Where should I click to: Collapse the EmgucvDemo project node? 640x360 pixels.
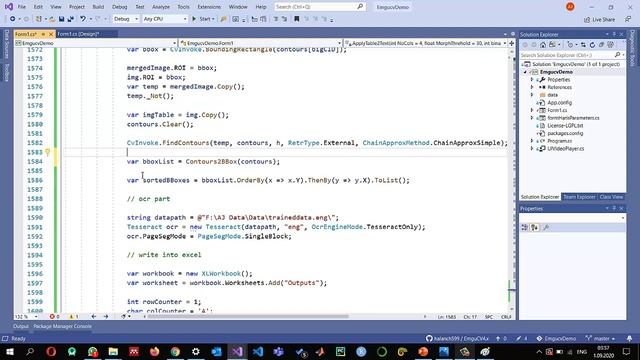tap(525, 72)
